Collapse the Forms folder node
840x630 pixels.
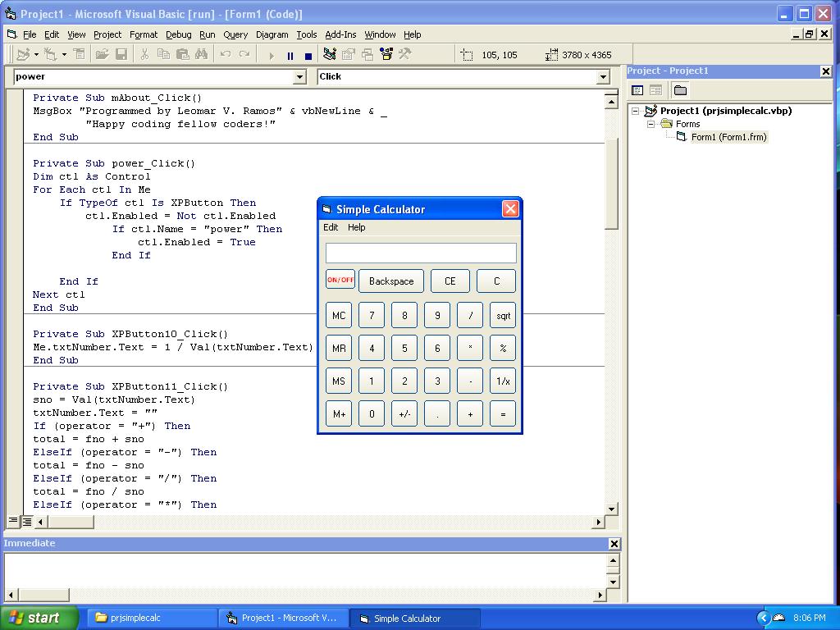(651, 125)
